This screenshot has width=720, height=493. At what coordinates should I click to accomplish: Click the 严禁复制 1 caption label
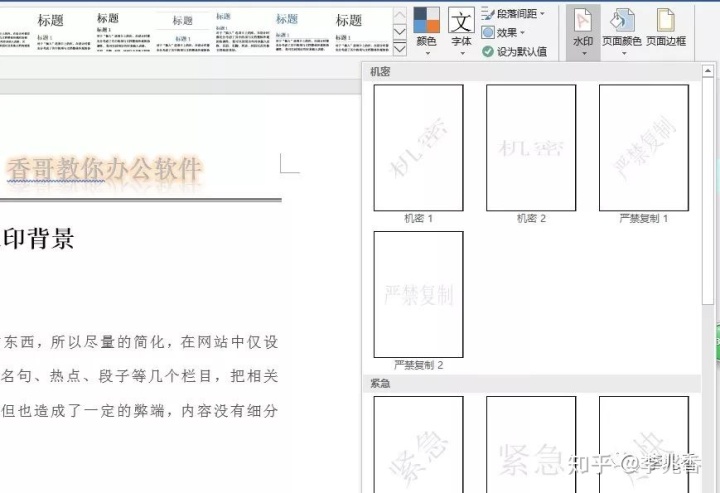643,218
